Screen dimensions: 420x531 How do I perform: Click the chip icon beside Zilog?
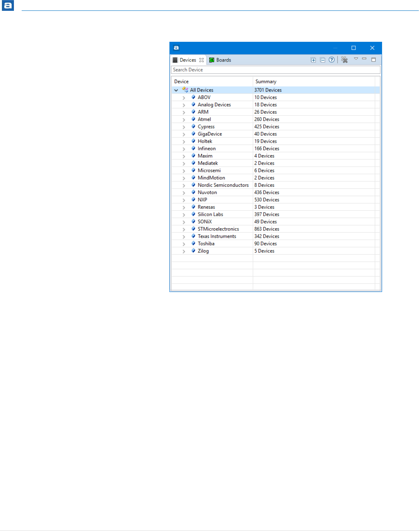(193, 251)
